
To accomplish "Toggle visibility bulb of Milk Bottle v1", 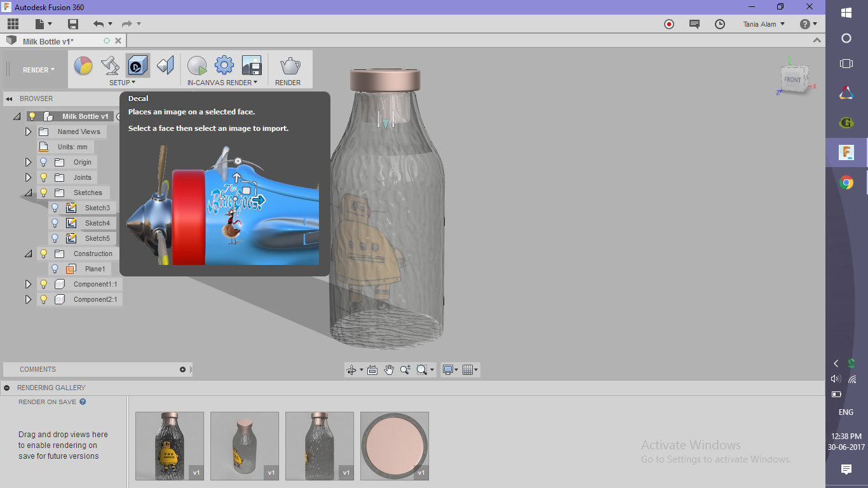I will pyautogui.click(x=32, y=116).
